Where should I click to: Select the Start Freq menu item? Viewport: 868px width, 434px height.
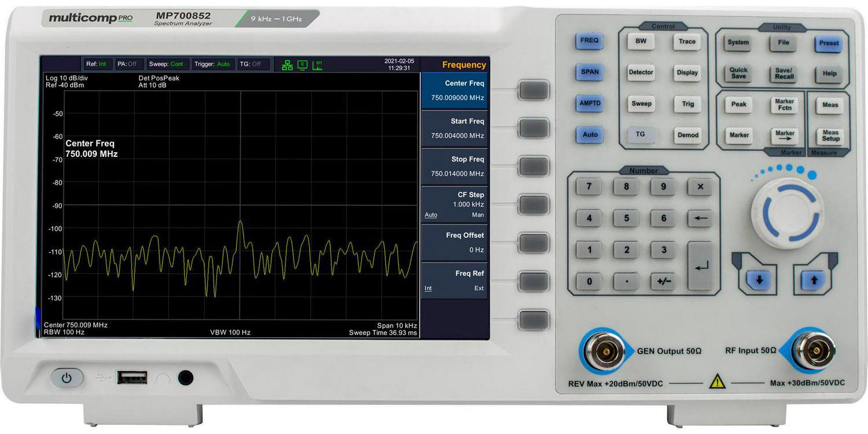point(454,128)
